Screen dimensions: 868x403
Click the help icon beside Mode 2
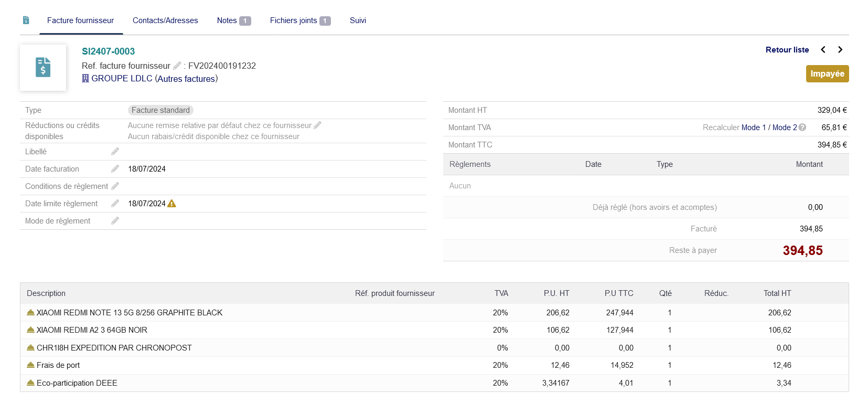(802, 128)
